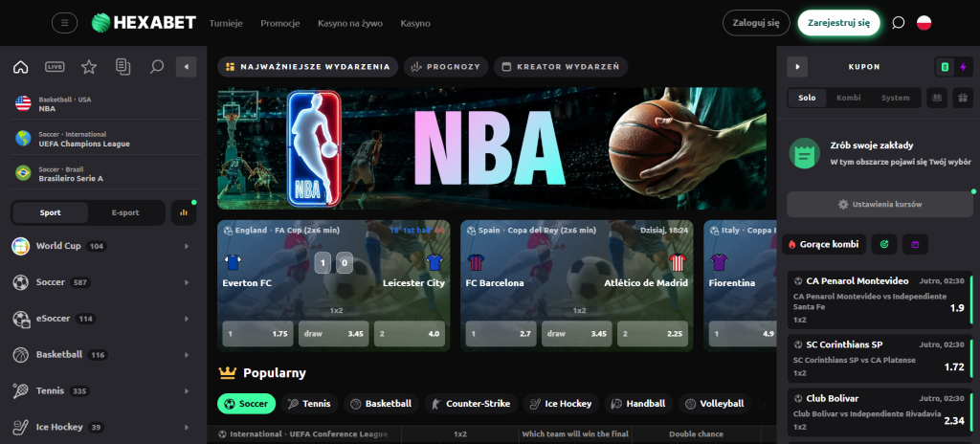Select System bet type
This screenshot has width=980, height=444.
coord(895,99)
